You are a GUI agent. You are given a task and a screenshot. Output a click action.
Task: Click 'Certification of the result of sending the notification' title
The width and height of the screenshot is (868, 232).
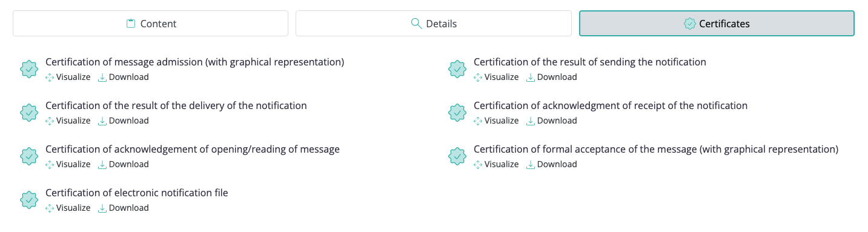tap(590, 62)
